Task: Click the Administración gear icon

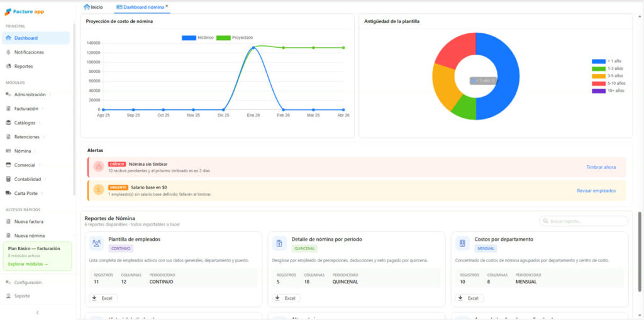Action: [x=8, y=94]
